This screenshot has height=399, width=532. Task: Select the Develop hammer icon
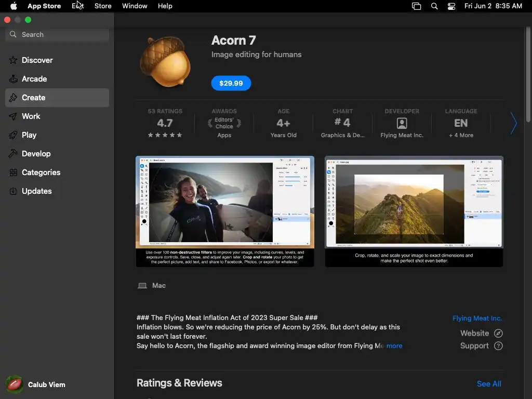[x=13, y=154]
